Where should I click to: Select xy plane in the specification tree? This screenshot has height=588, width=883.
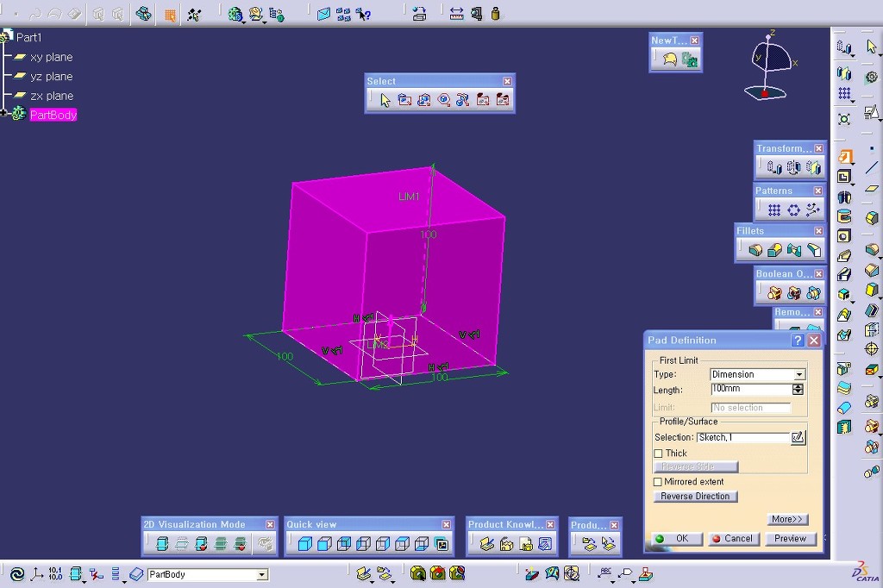click(x=51, y=57)
